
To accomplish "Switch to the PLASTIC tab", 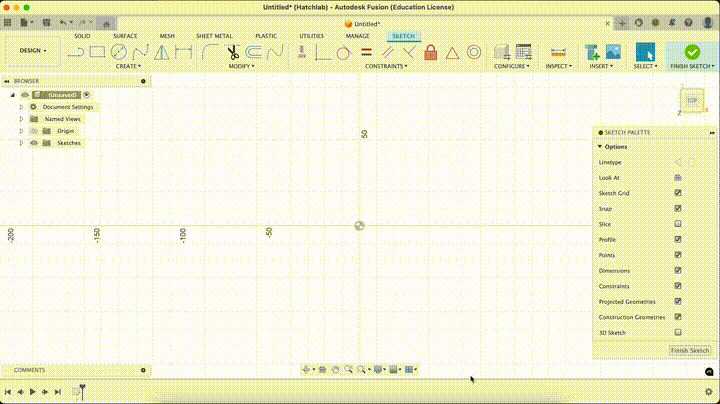I will coord(266,36).
